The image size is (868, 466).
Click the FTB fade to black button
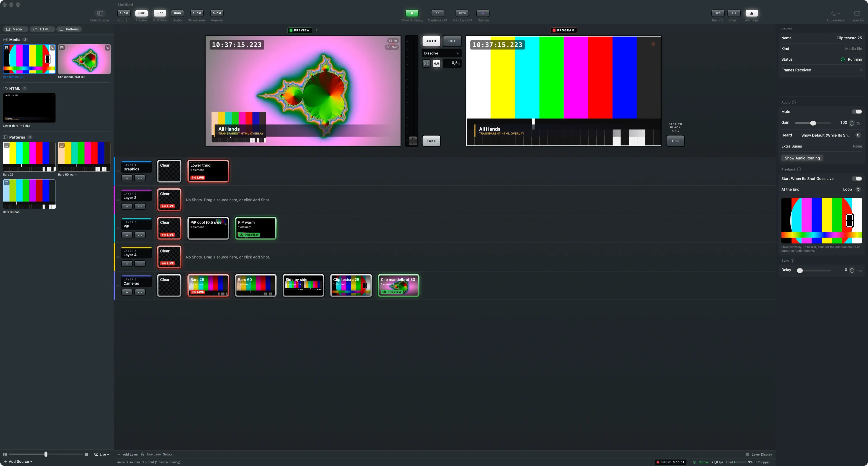click(675, 141)
